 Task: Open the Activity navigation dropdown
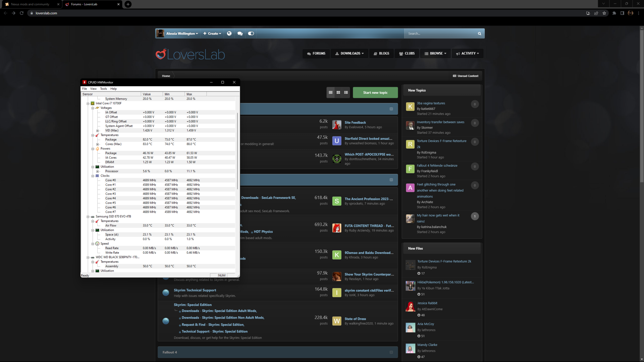[468, 54]
